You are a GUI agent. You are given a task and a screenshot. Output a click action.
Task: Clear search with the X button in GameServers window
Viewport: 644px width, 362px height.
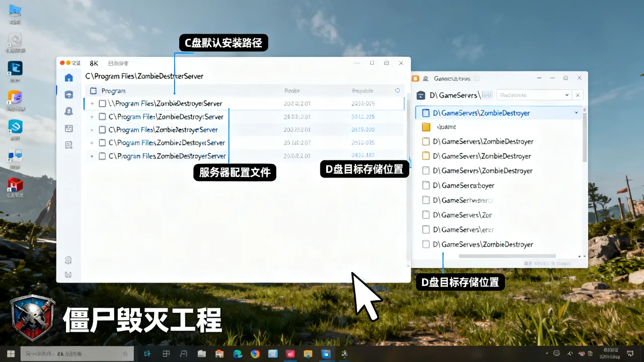(578, 95)
